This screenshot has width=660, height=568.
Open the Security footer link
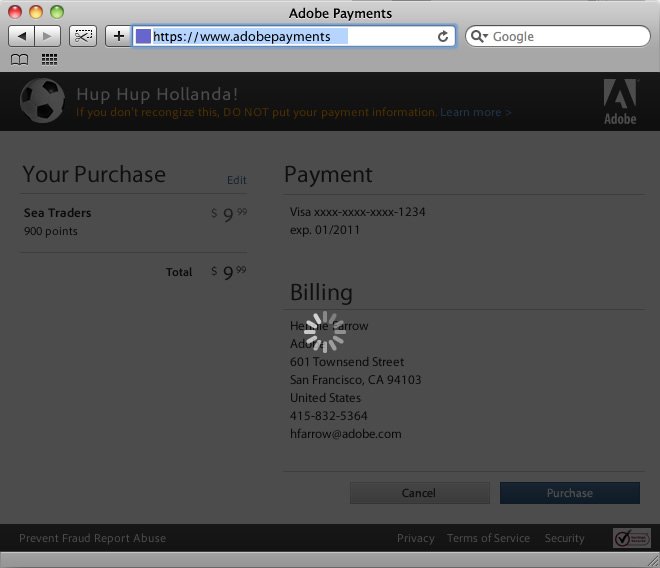(x=564, y=538)
